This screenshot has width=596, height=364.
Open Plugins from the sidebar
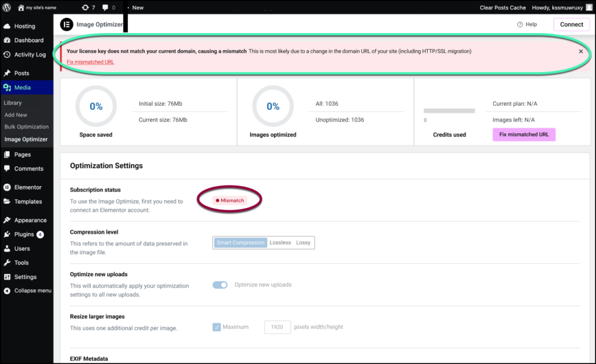coord(24,234)
